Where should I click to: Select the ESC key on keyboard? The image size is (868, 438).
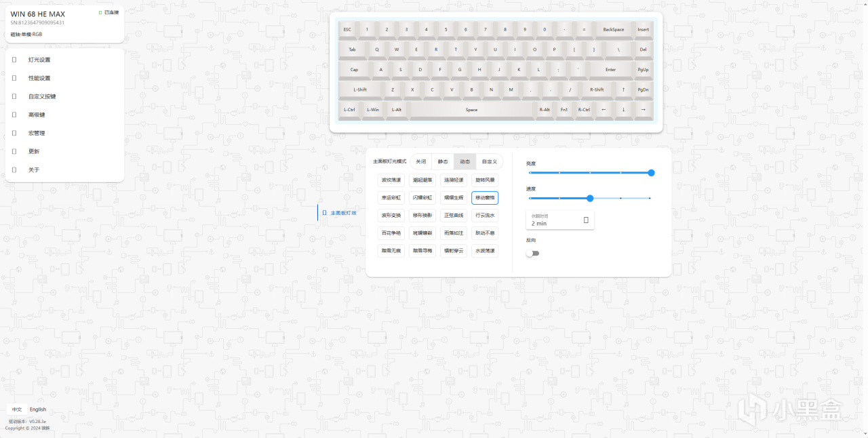[x=347, y=30]
